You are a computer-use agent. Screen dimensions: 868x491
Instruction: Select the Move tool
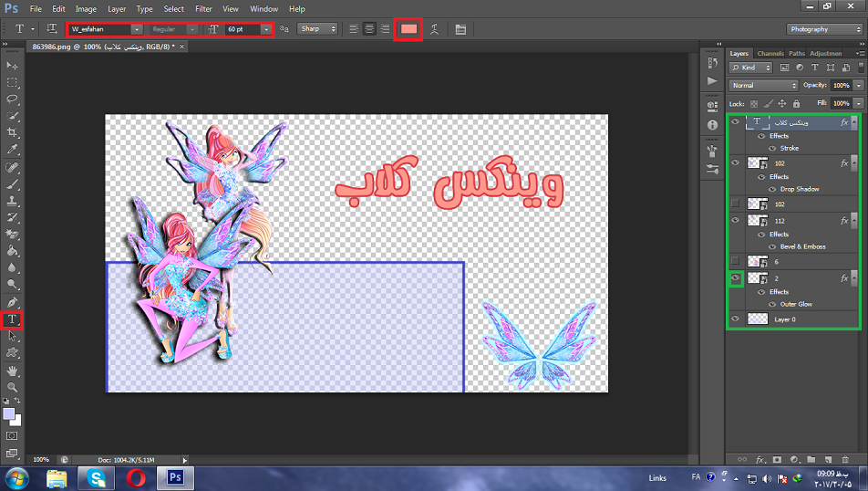12,66
